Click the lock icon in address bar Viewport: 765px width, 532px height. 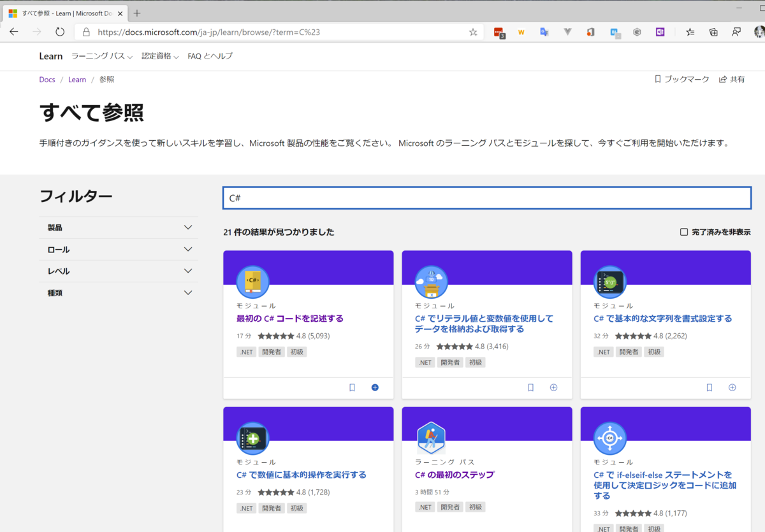pyautogui.click(x=87, y=32)
